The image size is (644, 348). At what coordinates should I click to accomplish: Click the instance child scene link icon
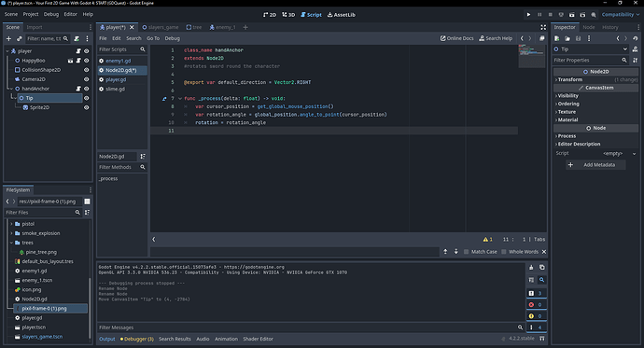(x=20, y=38)
